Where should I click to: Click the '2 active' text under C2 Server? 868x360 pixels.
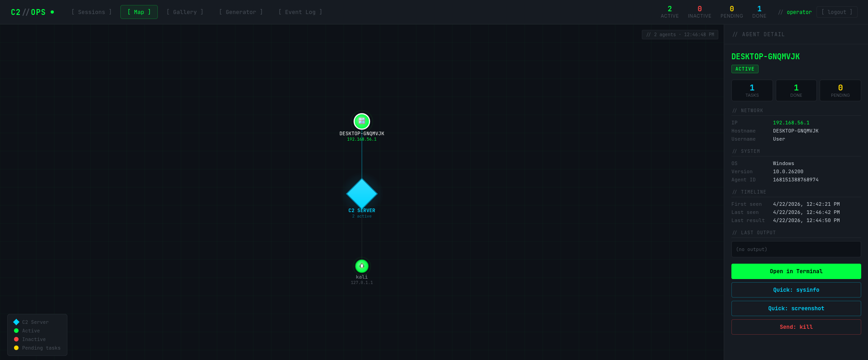click(362, 216)
